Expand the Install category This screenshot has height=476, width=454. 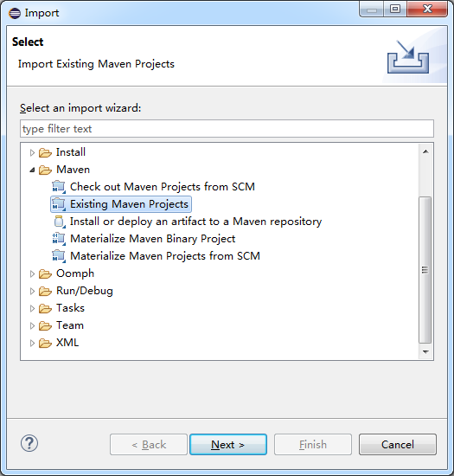(x=32, y=152)
